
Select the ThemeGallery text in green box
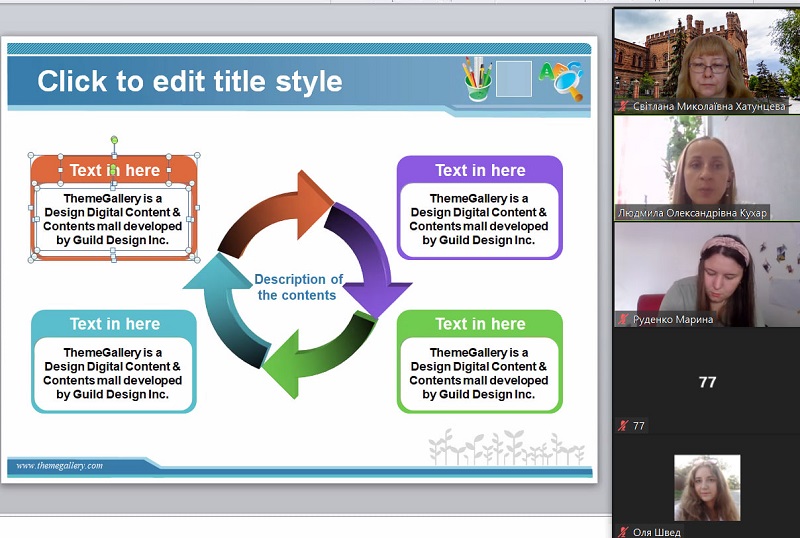479,373
